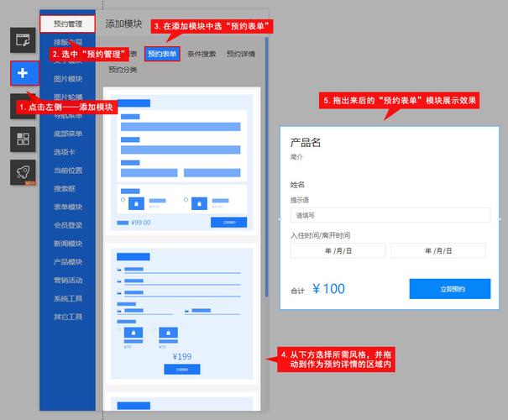Click the 简介 text under product name
Image resolution: width=508 pixels, height=420 pixels.
coord(296,157)
